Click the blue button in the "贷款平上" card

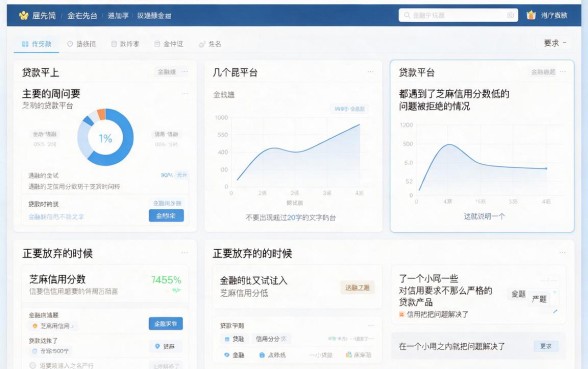click(x=166, y=216)
